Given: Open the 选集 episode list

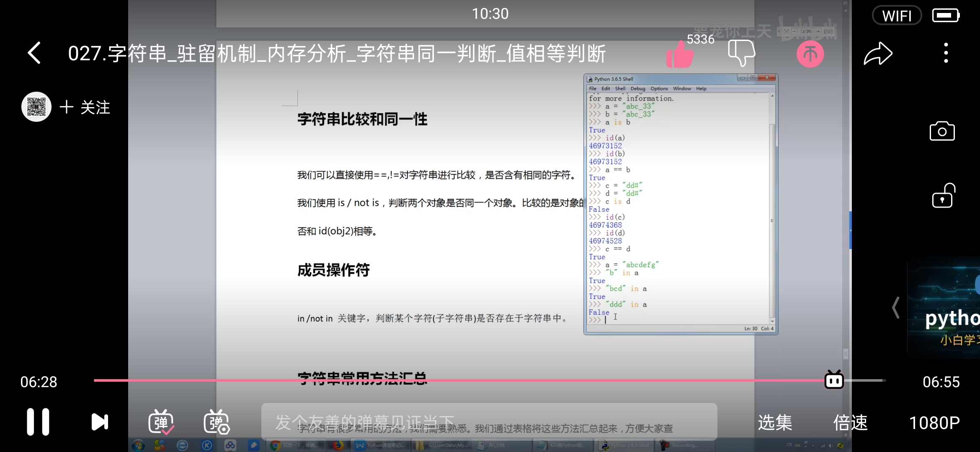Looking at the screenshot, I should click(x=774, y=423).
